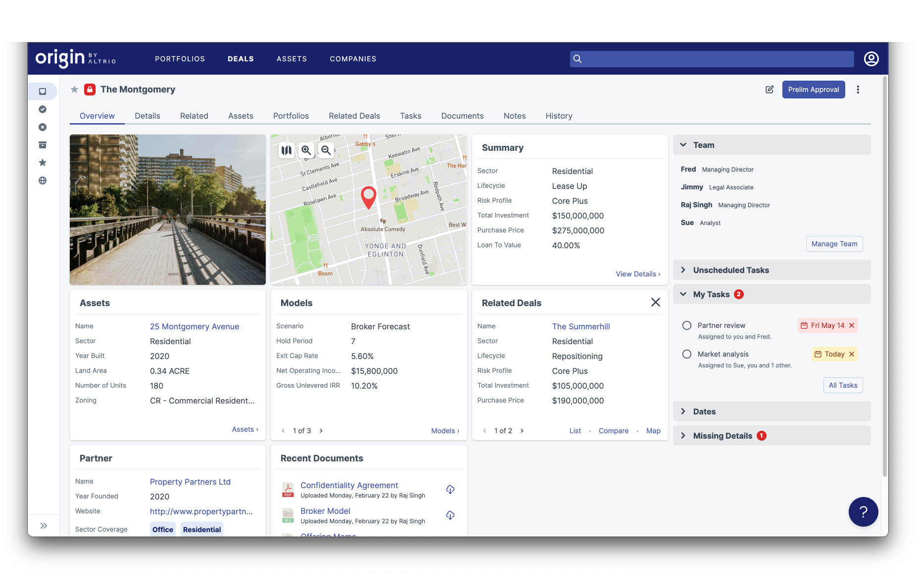The height and width of the screenshot is (588, 916).
Task: Toggle the map view type icon
Action: pos(287,150)
